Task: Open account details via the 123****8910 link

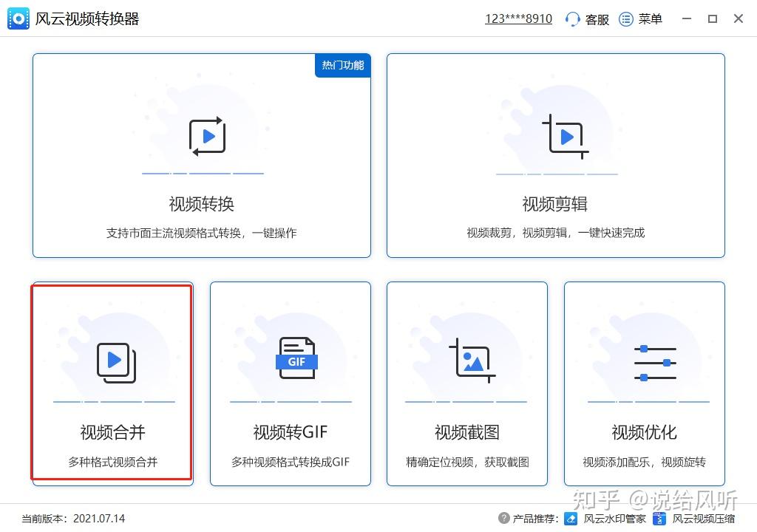Action: 518,18
